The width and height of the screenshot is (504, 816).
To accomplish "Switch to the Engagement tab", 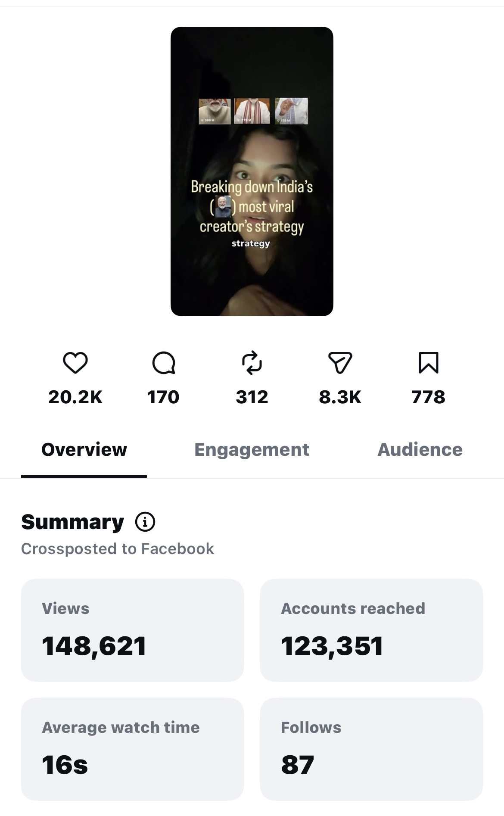I will coord(252,450).
